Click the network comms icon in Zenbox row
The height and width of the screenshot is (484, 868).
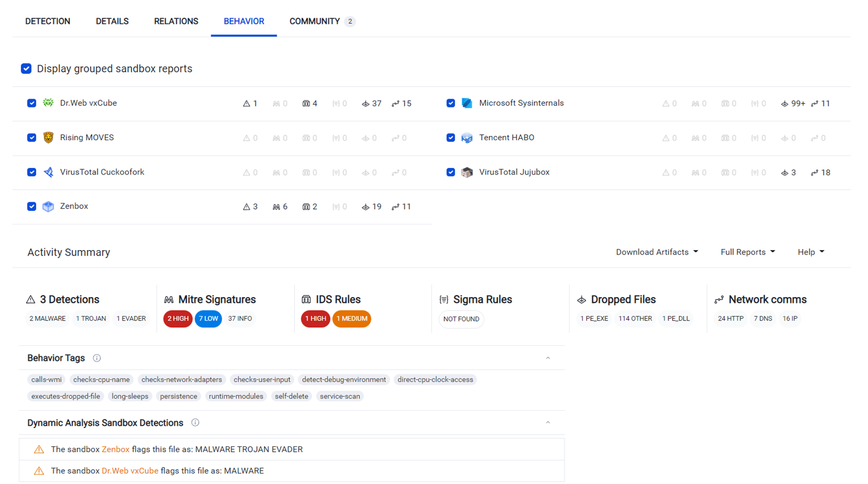coord(395,207)
